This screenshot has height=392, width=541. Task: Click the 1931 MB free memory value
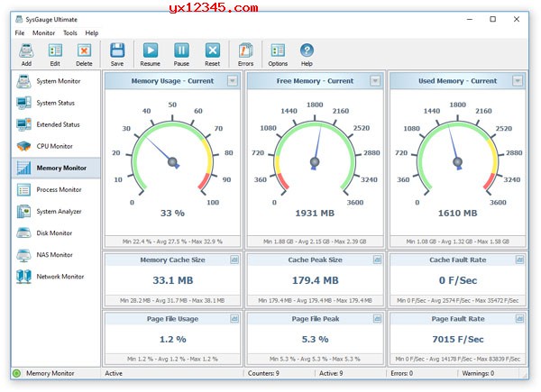coord(315,213)
